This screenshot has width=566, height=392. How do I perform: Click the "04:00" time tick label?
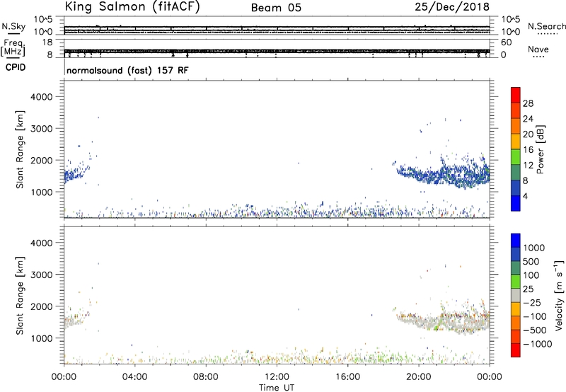[x=134, y=377]
